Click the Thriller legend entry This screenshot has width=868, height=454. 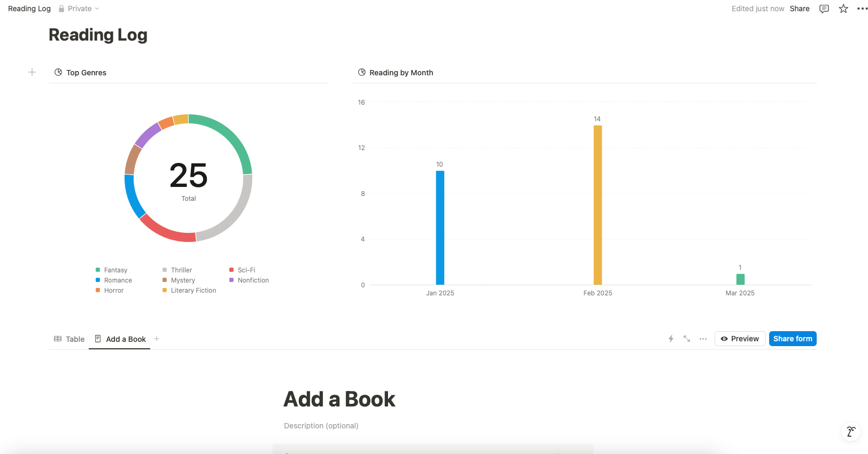[177, 270]
